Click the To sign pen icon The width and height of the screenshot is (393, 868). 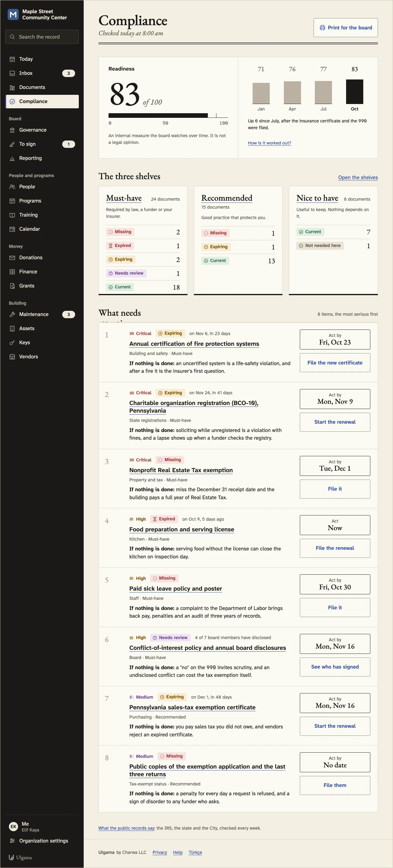point(12,144)
